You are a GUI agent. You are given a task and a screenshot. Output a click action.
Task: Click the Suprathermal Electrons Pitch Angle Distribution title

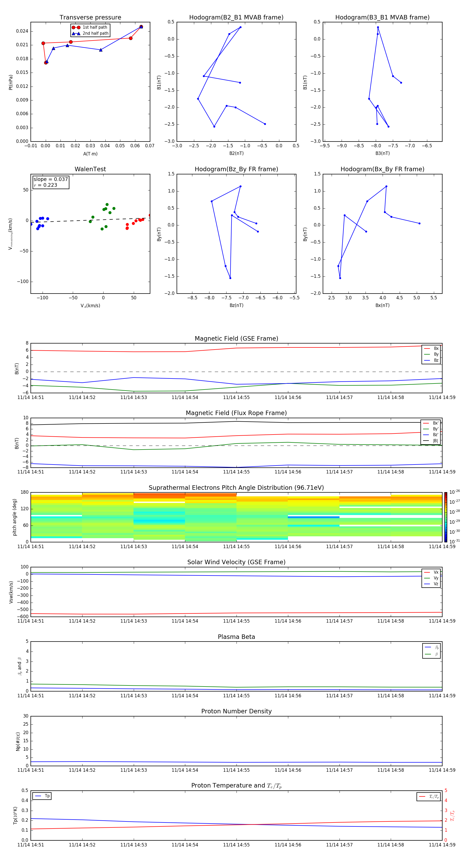(236, 488)
